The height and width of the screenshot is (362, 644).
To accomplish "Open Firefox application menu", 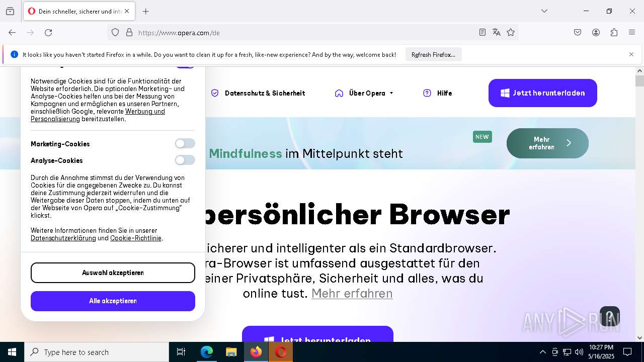I will pyautogui.click(x=632, y=32).
